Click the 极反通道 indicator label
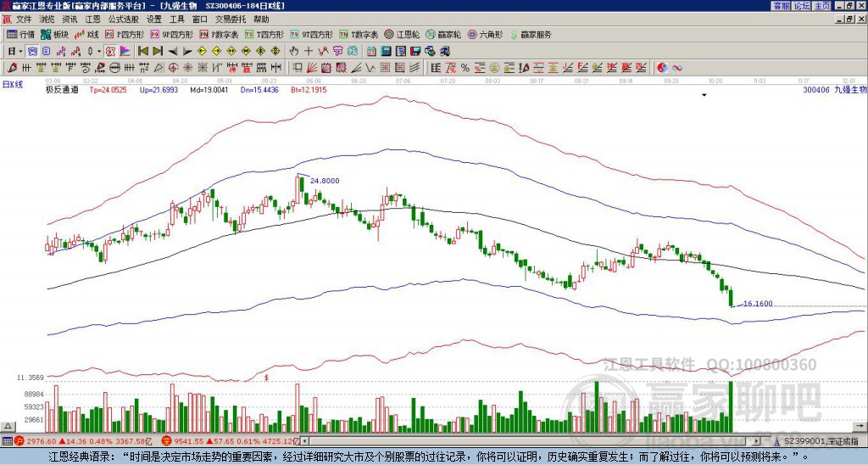The height and width of the screenshot is (465, 868). pyautogui.click(x=62, y=89)
